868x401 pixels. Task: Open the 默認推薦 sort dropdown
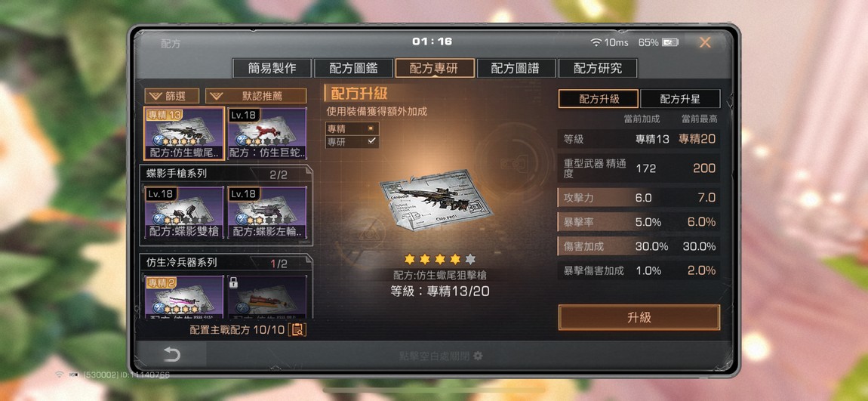click(255, 97)
